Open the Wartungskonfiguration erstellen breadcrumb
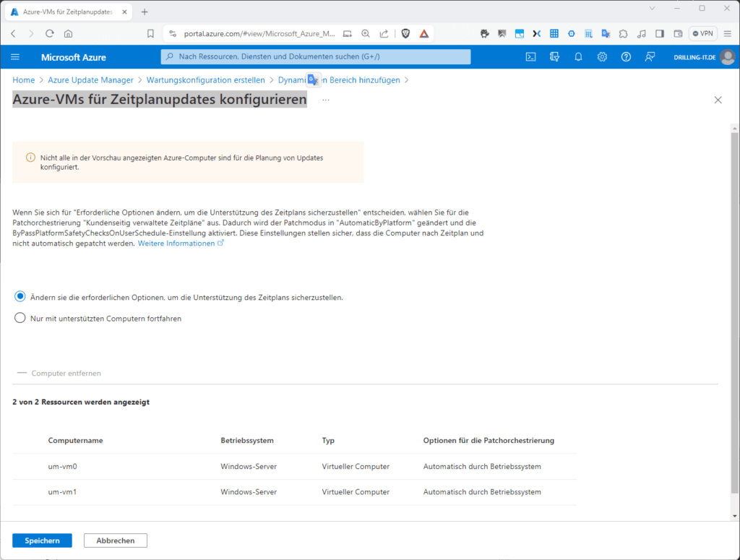This screenshot has height=560, width=740. click(x=206, y=80)
